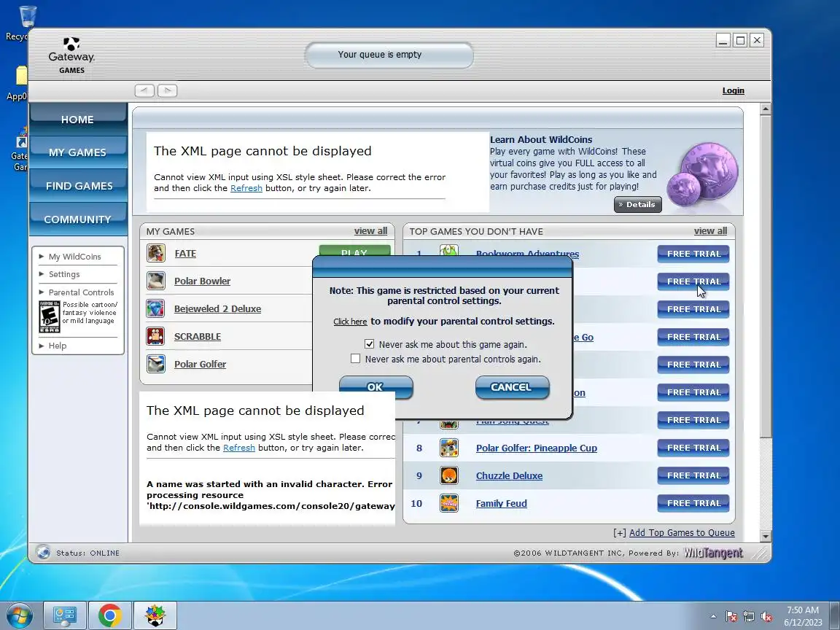The width and height of the screenshot is (840, 630).
Task: Expand the My WildCoins sidebar item
Action: (74, 257)
